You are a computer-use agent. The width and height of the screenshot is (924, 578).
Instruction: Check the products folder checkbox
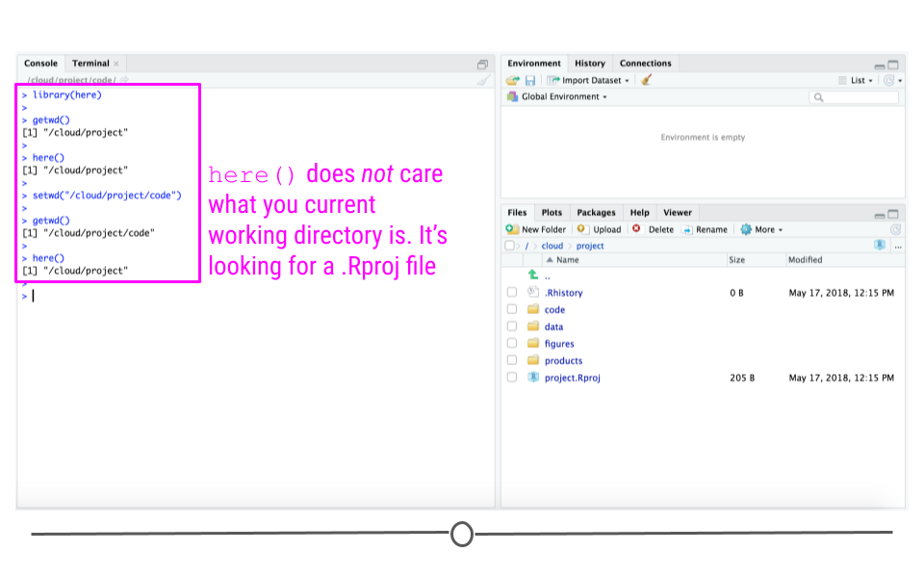point(511,360)
